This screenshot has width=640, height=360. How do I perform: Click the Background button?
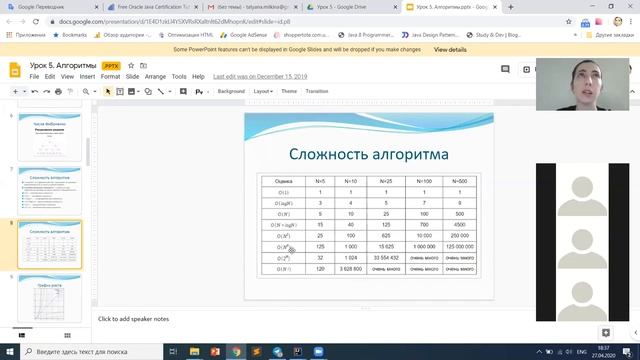231,91
